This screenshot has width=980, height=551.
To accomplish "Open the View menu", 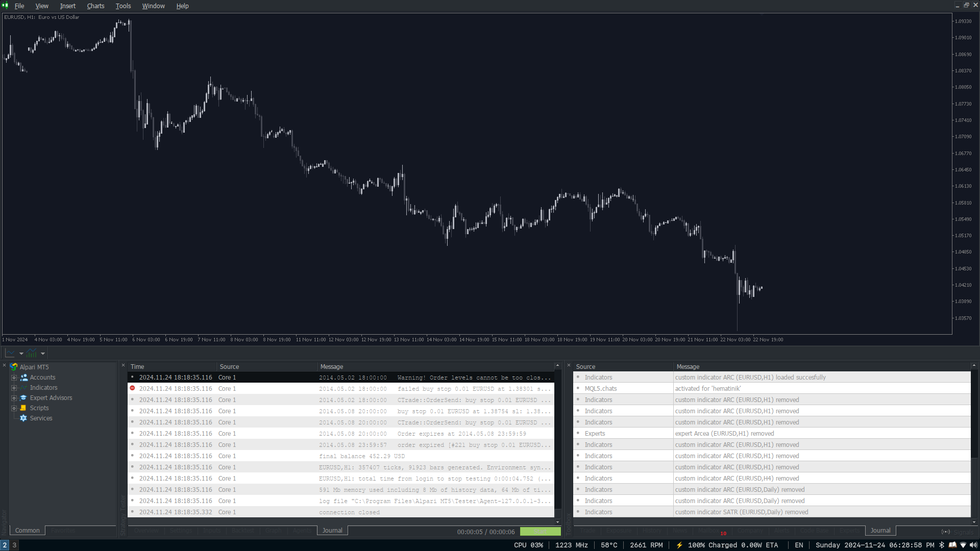I will point(42,6).
